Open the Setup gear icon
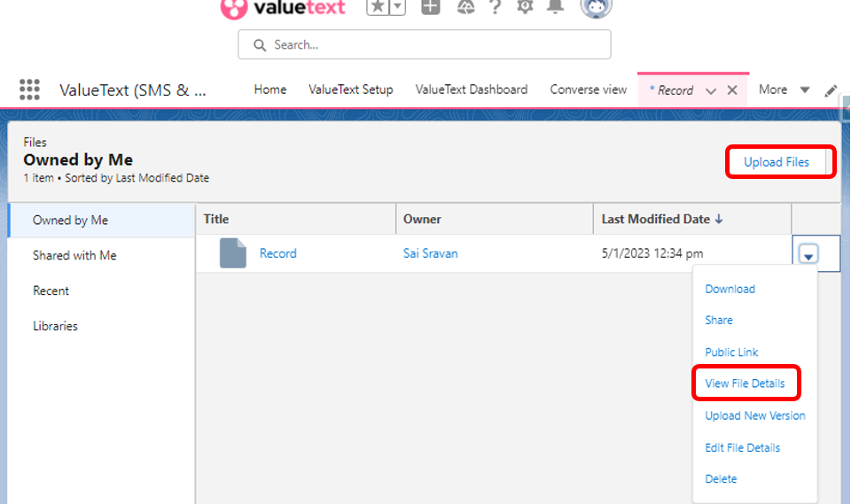Viewport: 851px width, 504px height. pos(526,7)
